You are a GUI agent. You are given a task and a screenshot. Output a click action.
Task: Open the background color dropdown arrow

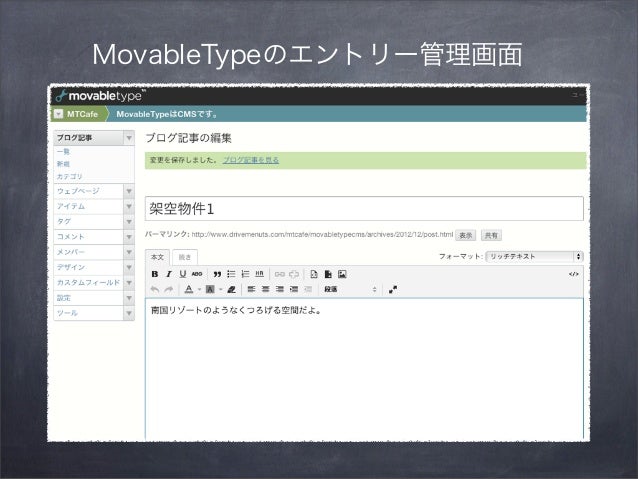(x=221, y=289)
